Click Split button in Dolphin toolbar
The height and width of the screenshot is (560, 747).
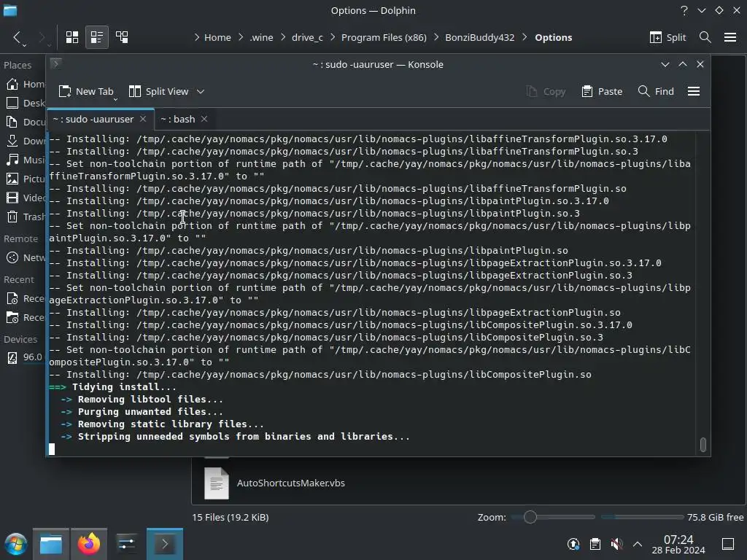click(667, 37)
